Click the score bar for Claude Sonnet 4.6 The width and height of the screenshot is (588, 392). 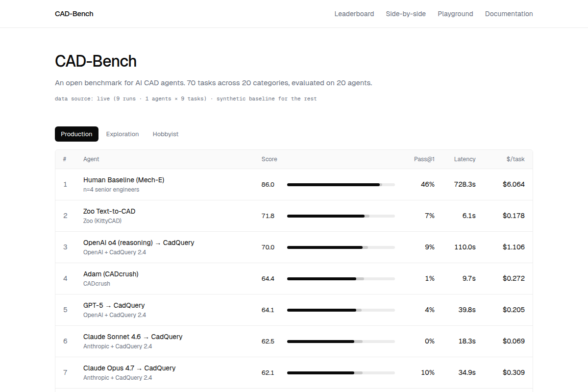(x=341, y=342)
